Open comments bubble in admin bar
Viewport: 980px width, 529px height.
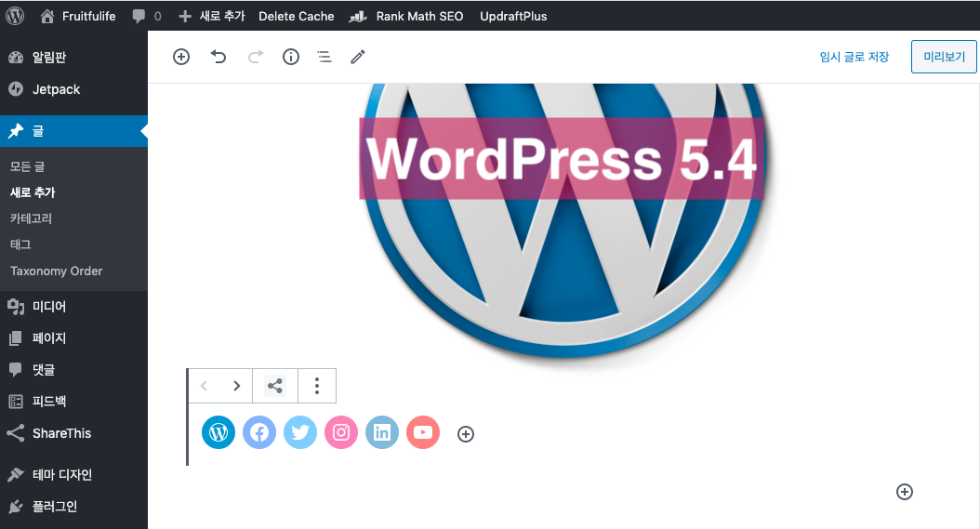click(x=147, y=16)
